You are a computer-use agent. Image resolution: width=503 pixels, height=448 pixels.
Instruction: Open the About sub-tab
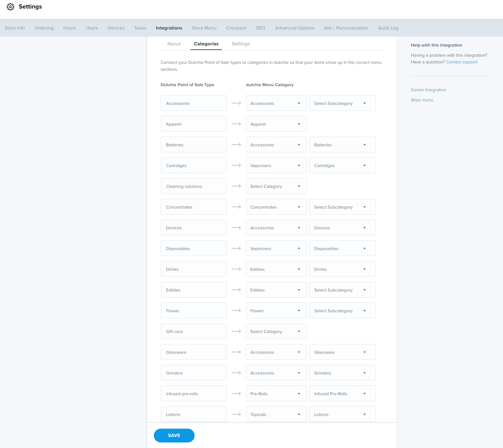point(174,44)
